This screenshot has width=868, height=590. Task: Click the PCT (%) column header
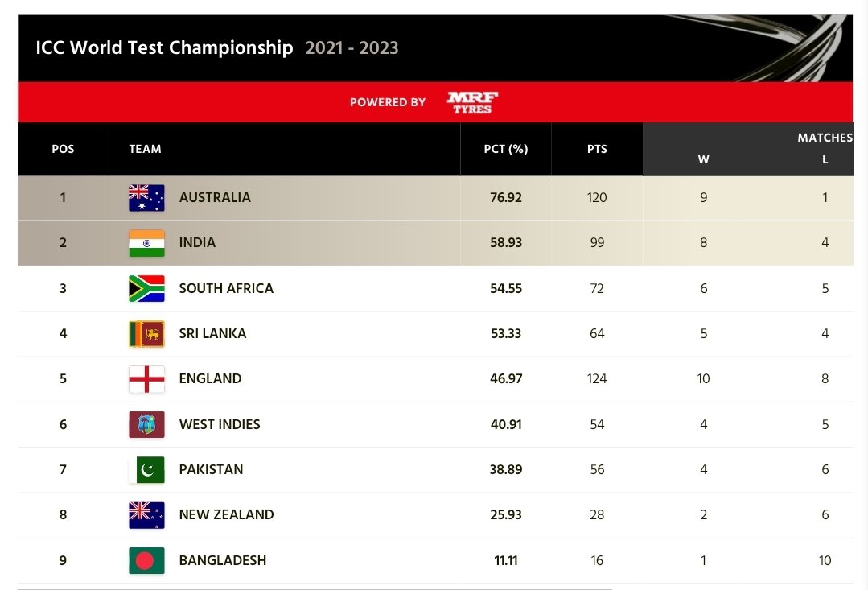[x=506, y=149]
